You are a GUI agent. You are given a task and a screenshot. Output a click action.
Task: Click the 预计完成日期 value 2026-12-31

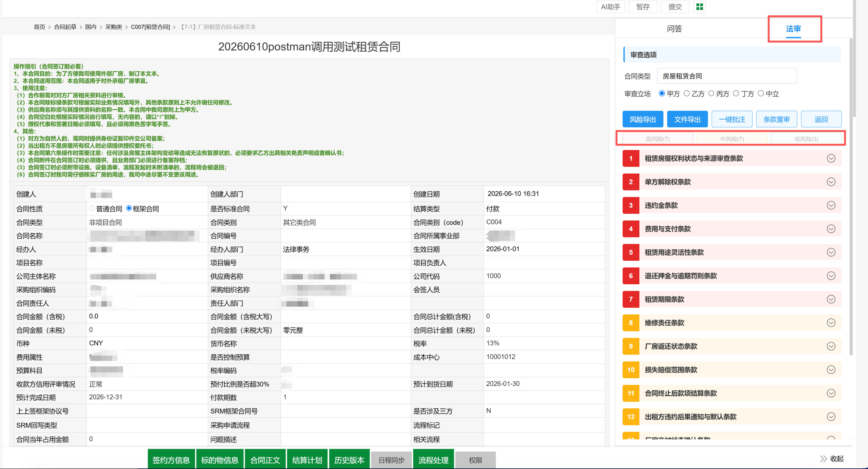pyautogui.click(x=106, y=397)
